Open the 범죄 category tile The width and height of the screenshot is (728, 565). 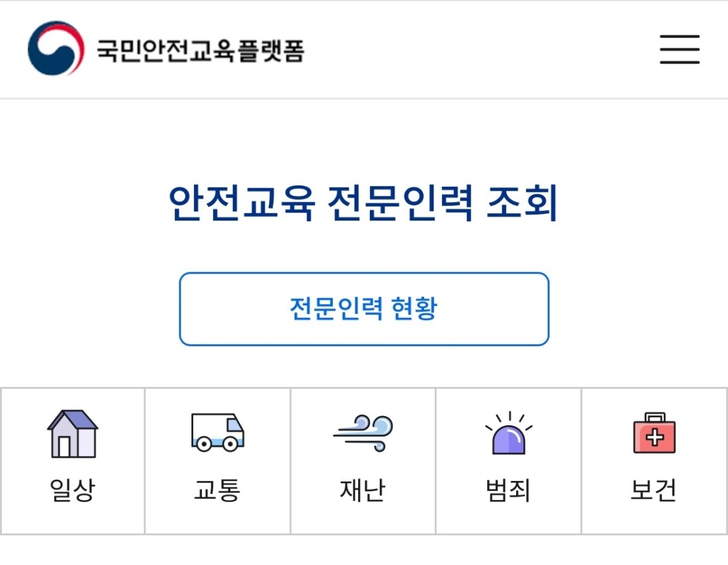[508, 461]
